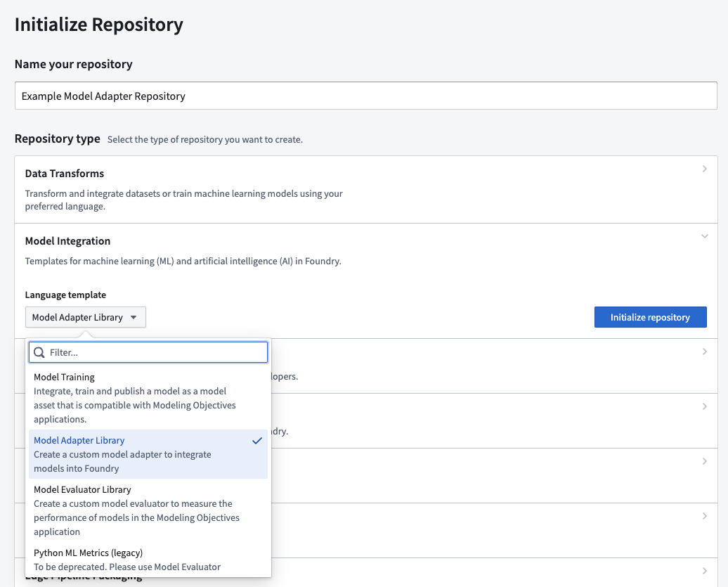728x587 pixels.
Task: Click the repository name input field
Action: click(366, 96)
